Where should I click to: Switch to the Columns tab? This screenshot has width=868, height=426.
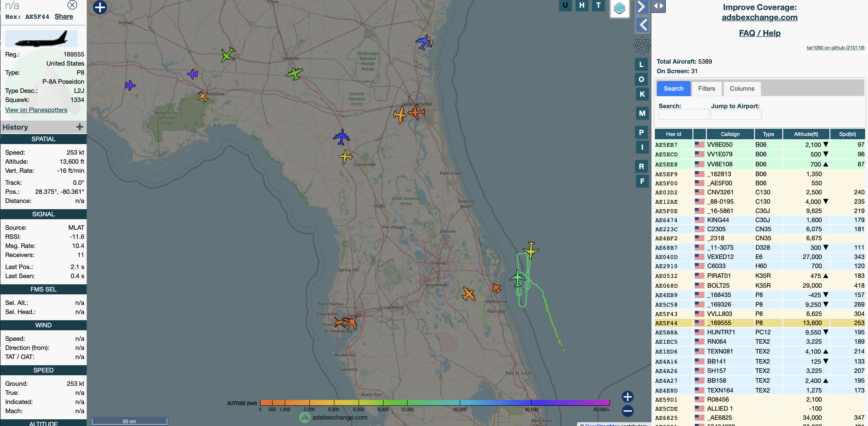click(x=742, y=89)
